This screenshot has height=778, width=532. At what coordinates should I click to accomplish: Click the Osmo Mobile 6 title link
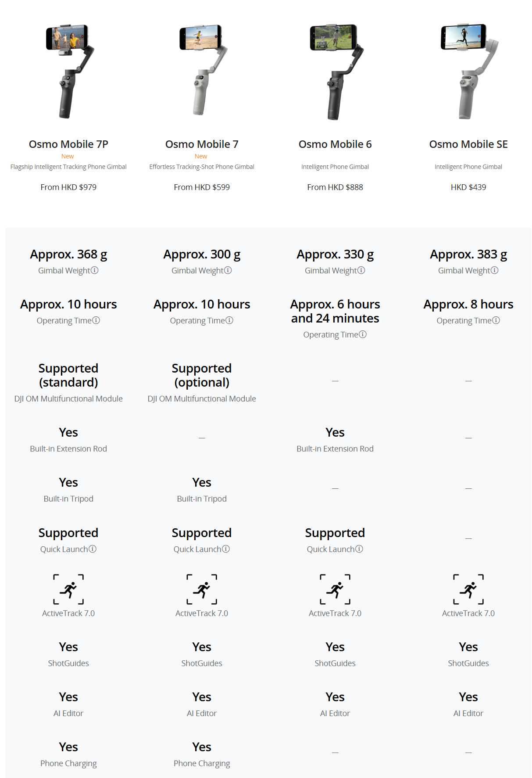(x=335, y=144)
